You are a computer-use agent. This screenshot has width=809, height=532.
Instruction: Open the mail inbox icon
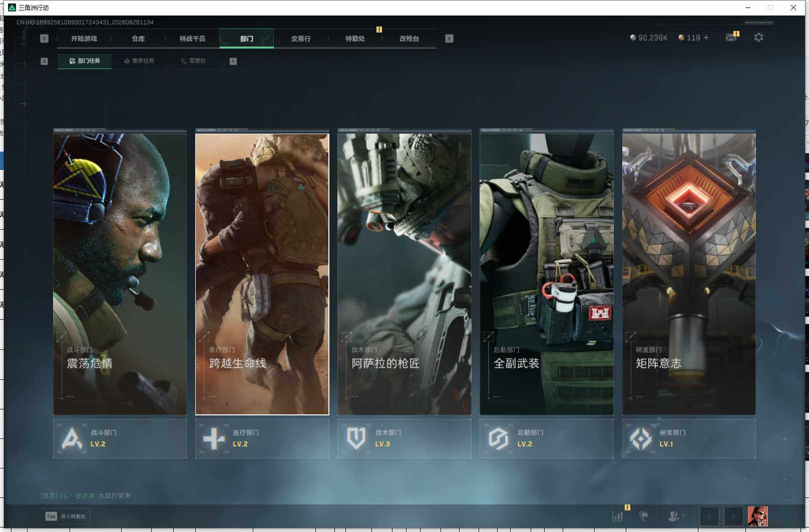(x=731, y=38)
